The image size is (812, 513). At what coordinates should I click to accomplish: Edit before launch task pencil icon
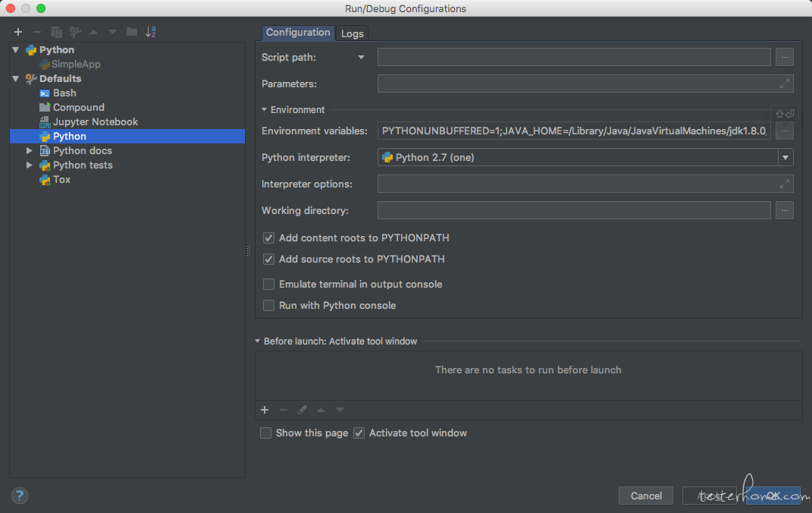coord(303,410)
